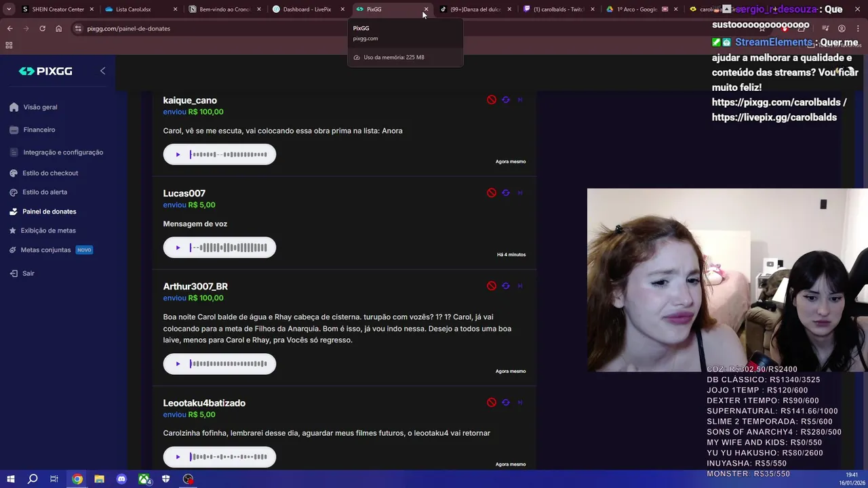Skip the kaique_cano donation alert
This screenshot has height=488, width=868.
pyautogui.click(x=520, y=100)
